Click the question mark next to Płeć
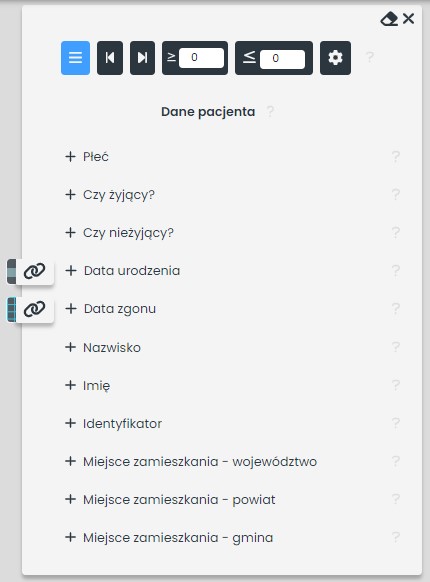The image size is (430, 582). 396,157
